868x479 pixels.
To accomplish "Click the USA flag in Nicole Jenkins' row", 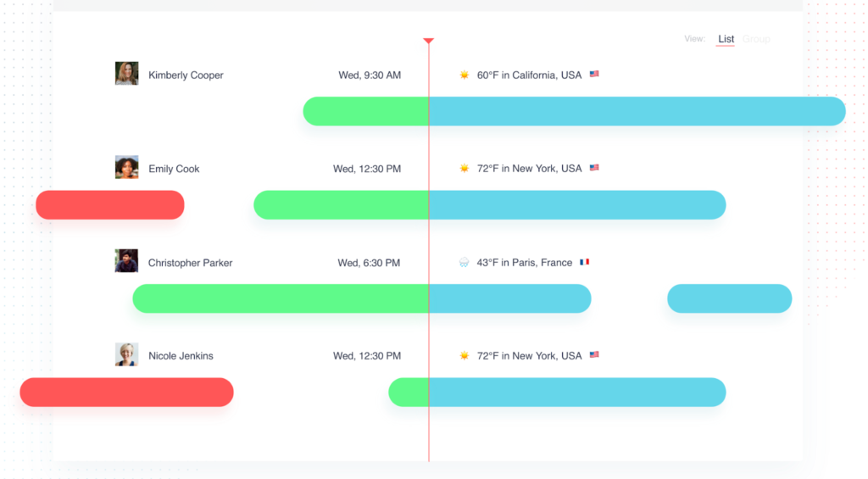I will 594,354.
